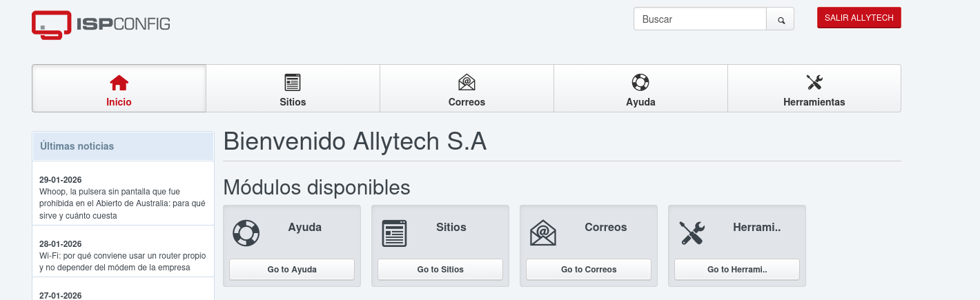Click the Sitios browser-window icon in navigation
The image size is (980, 300).
coord(293,83)
